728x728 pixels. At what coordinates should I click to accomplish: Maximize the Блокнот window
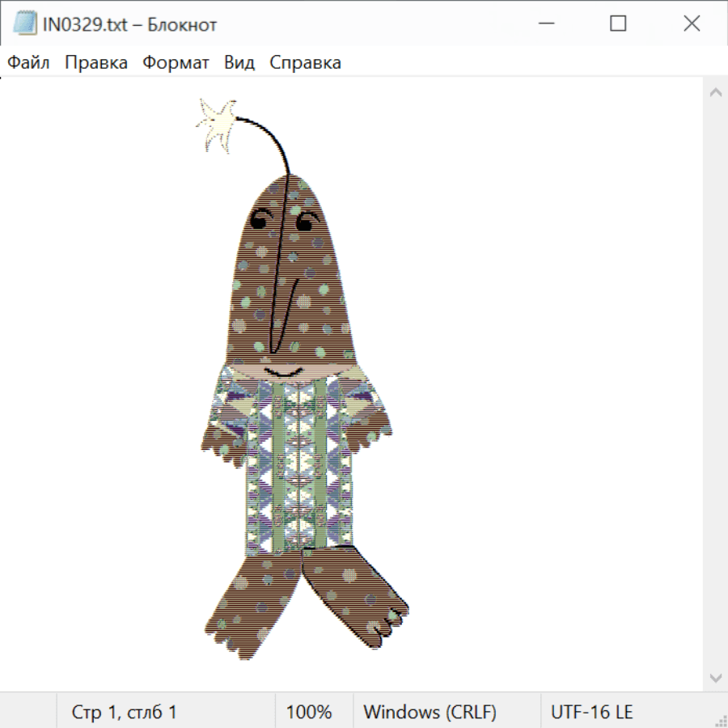tap(618, 24)
